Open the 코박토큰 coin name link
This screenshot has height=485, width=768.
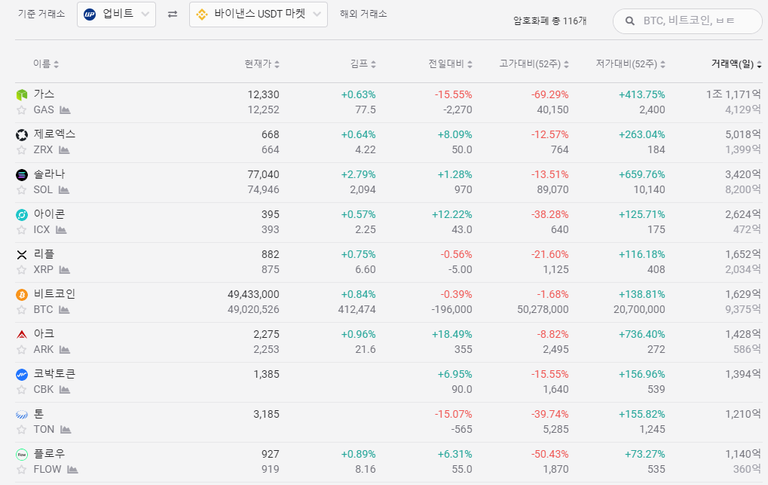pos(54,374)
